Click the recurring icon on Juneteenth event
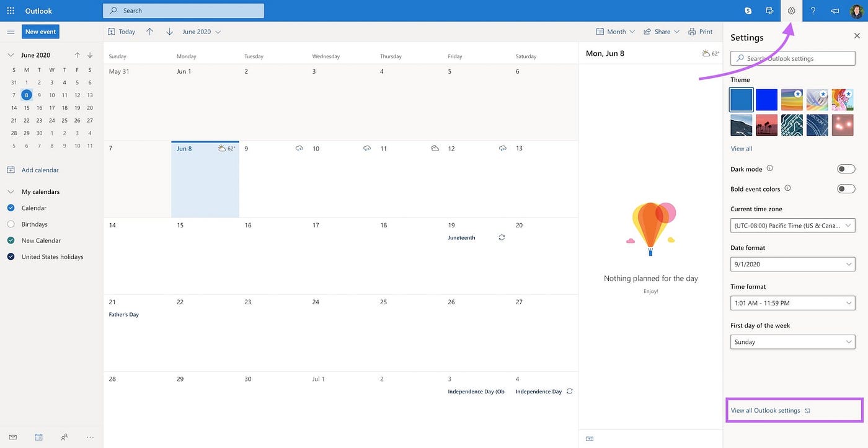Image resolution: width=868 pixels, height=448 pixels. coord(502,237)
